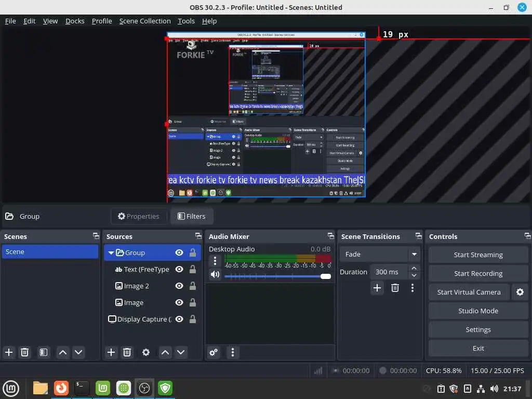532x399 pixels.
Task: Open the Edit menu
Action: pos(30,21)
